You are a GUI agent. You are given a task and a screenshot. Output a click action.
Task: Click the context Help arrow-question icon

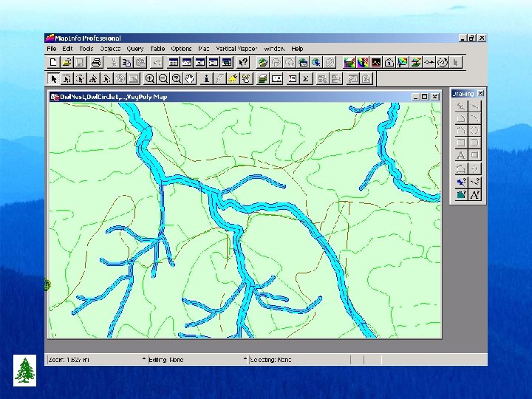243,62
